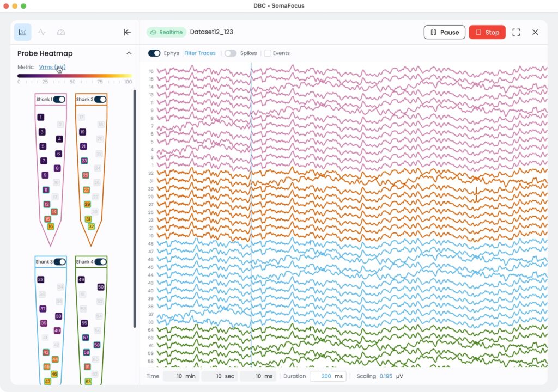Disable the Shank 2 toggle

[100, 99]
